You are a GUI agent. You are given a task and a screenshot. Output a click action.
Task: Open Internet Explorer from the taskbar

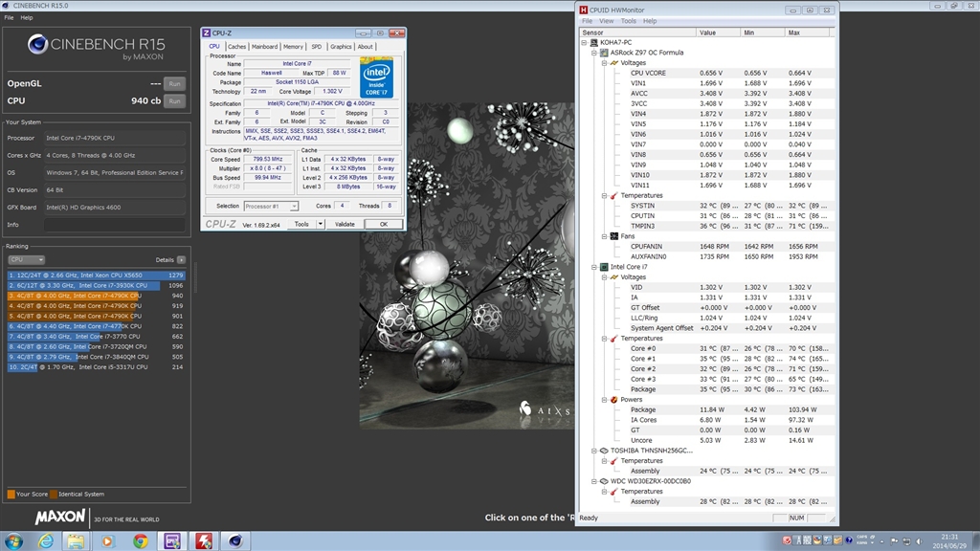click(45, 540)
